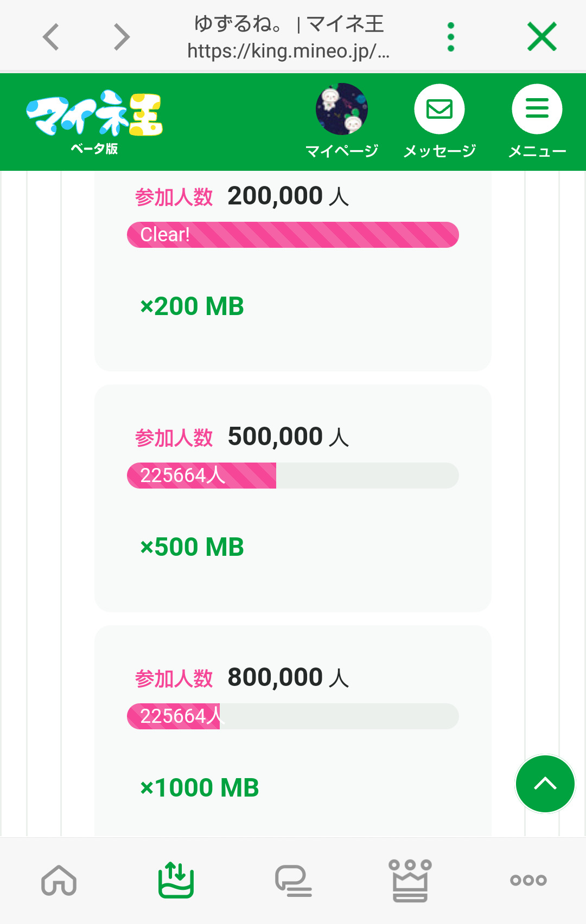
Task: Open the crown ranking icon in bottom bar
Action: (x=410, y=880)
